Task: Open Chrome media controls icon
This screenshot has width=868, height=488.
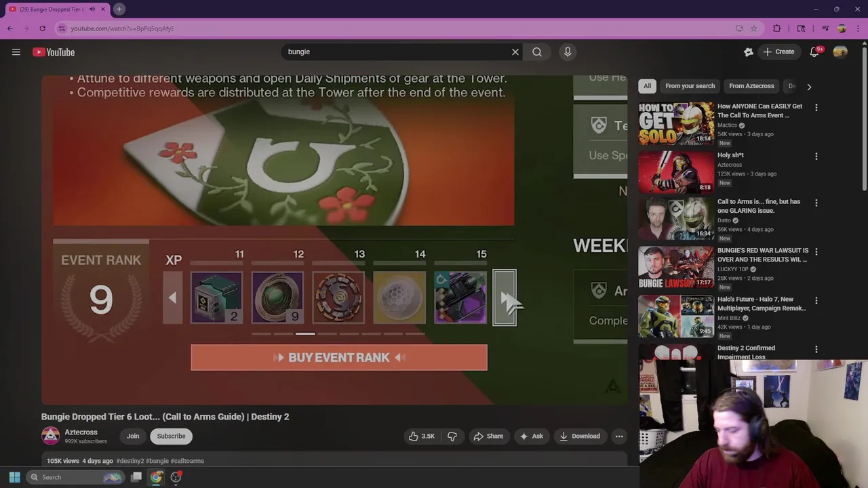Action: tap(825, 28)
